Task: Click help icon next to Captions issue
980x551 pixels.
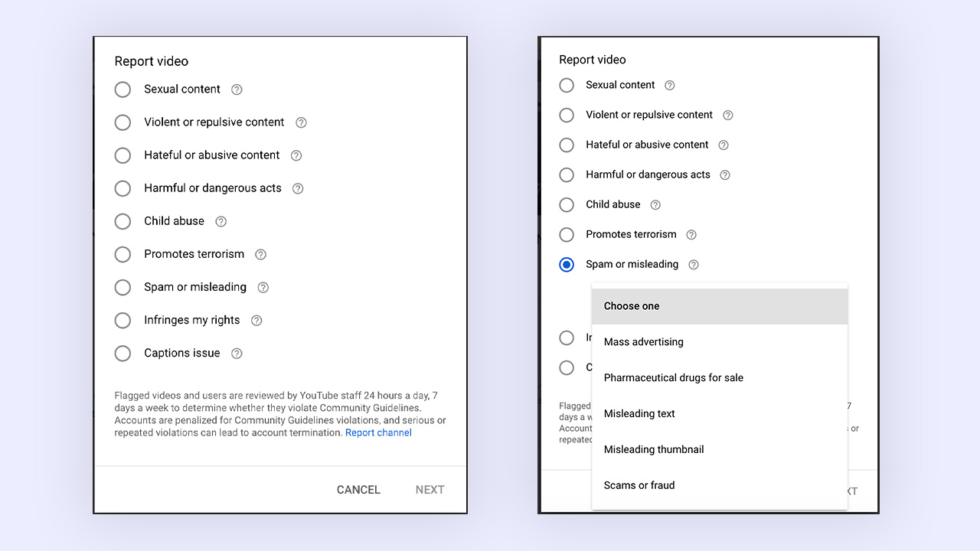Action: [237, 354]
